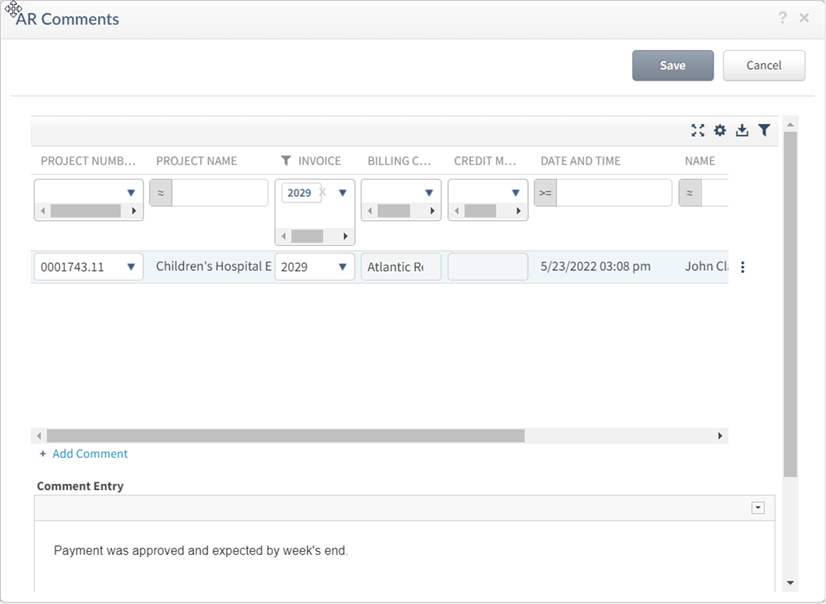
Task: Open Billing Client filter dropdown arrow
Action: [429, 193]
